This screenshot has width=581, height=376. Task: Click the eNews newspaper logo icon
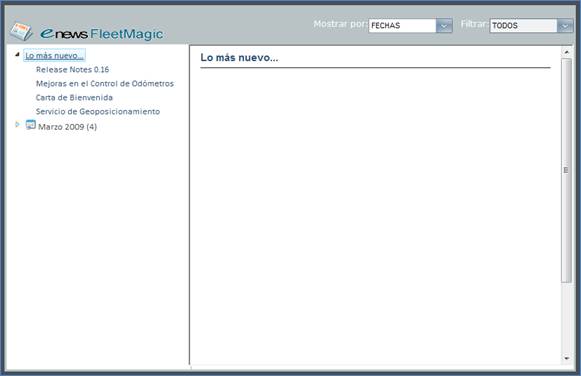coord(21,32)
